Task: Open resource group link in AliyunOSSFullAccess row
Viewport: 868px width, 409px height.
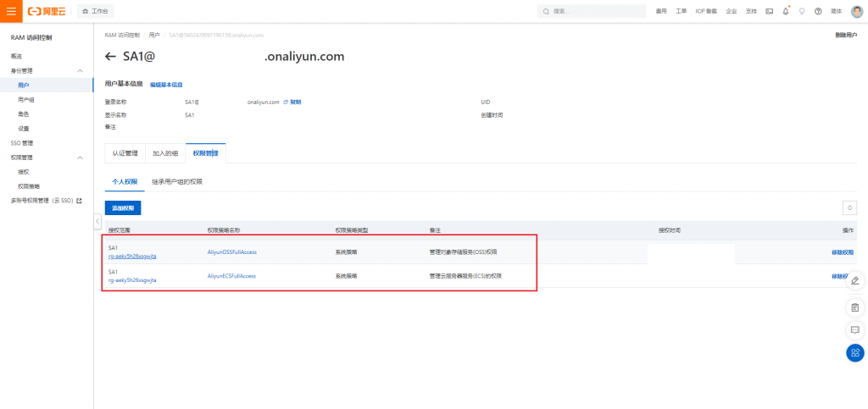Action: click(x=132, y=257)
